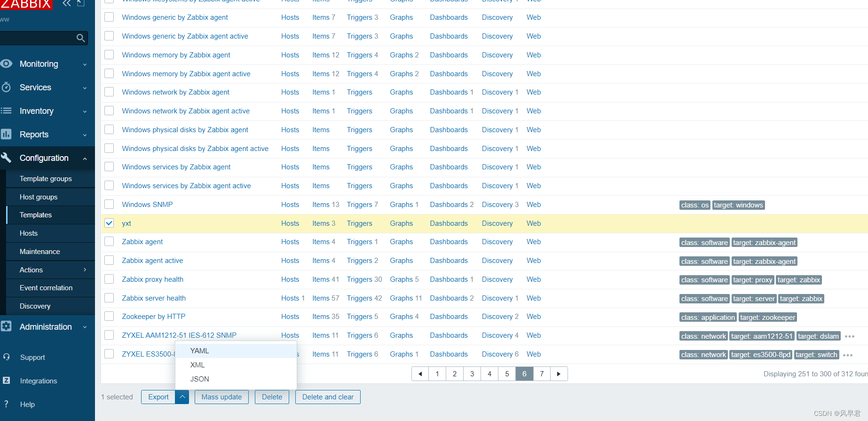Show more tags for ZYXEL ES3500 row

848,355
